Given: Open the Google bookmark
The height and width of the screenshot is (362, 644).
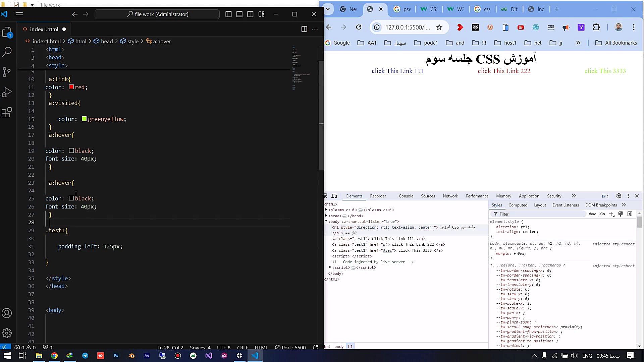Looking at the screenshot, I should [x=337, y=43].
